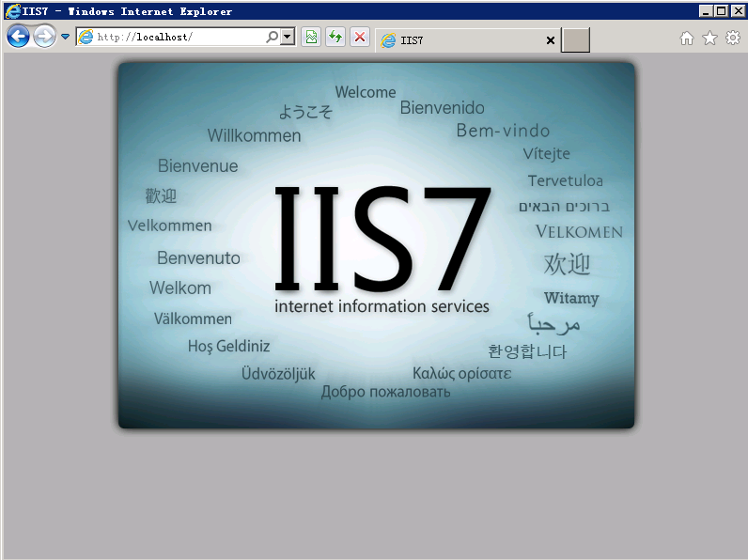Click the "Bem-vindo" text

pyautogui.click(x=504, y=131)
